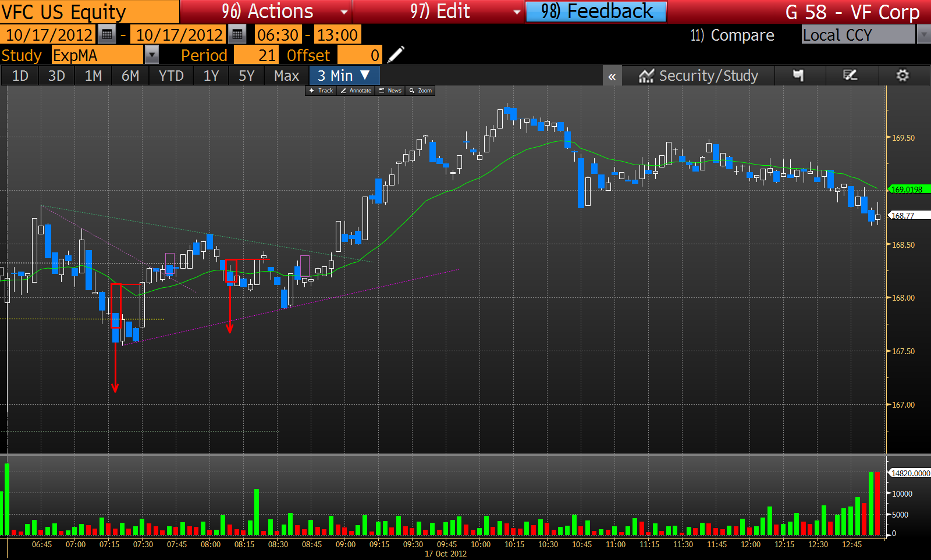Choose the YTD range tab
Viewport: 931px width, 560px height.
[171, 76]
